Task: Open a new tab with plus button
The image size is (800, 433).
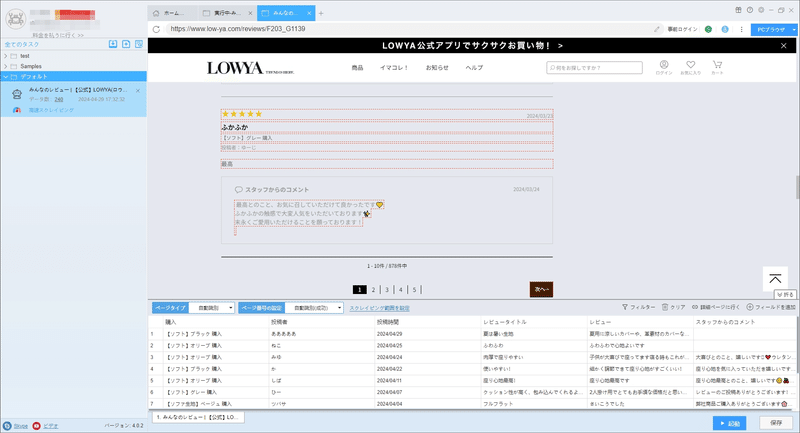Action: coord(321,13)
